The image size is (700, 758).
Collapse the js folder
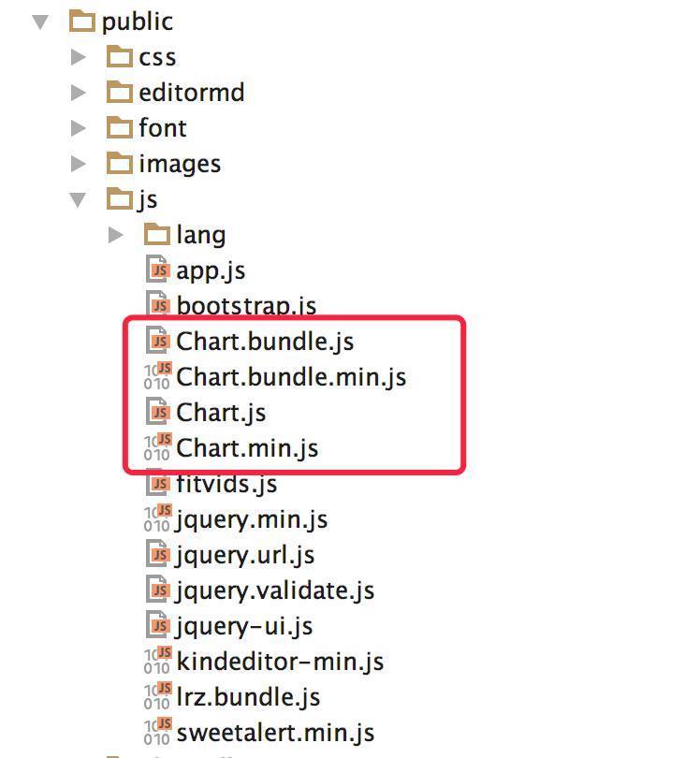78,199
